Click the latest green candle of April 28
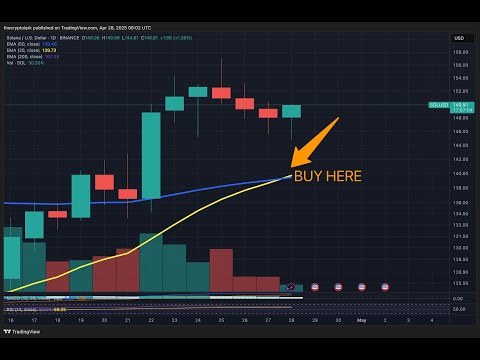480x360 pixels. pos(291,111)
